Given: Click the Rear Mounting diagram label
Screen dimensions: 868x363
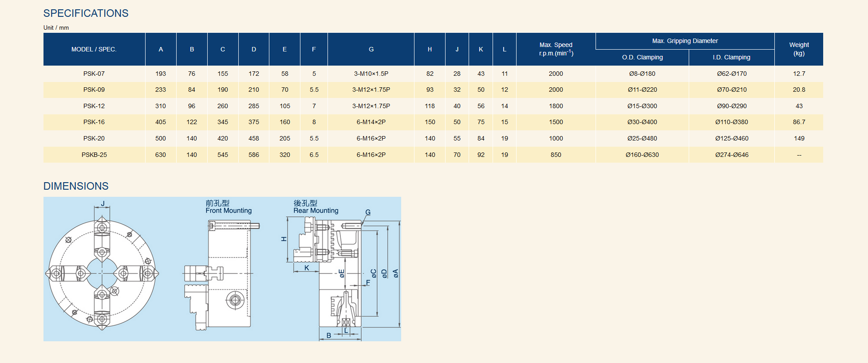Looking at the screenshot, I should click(x=316, y=211).
